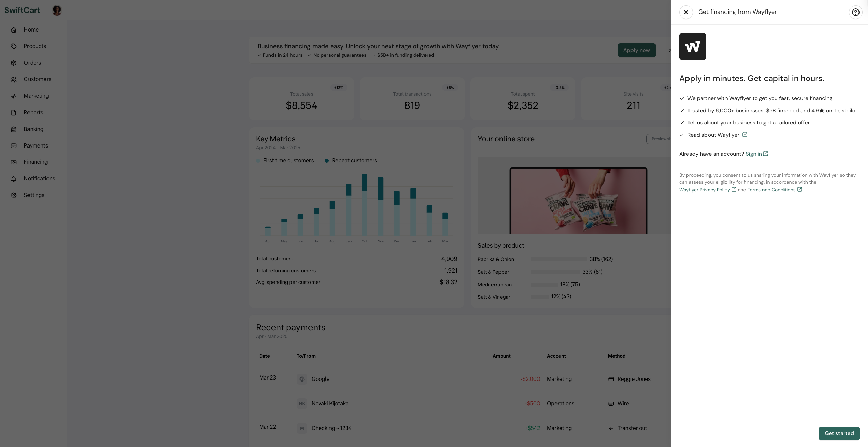Click the Notifications bell icon
Screen dimensions: 868x447
pos(14,179)
